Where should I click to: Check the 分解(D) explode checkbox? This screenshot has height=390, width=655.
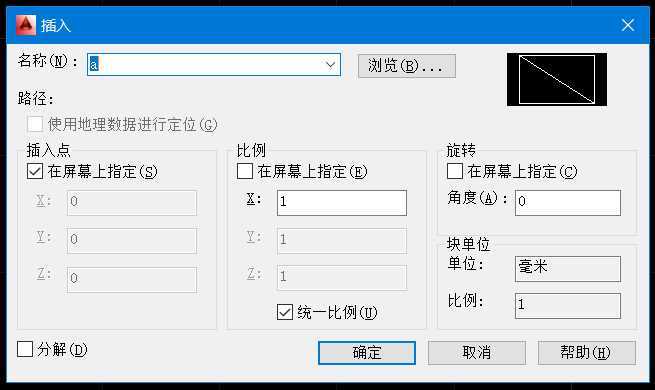click(x=25, y=349)
